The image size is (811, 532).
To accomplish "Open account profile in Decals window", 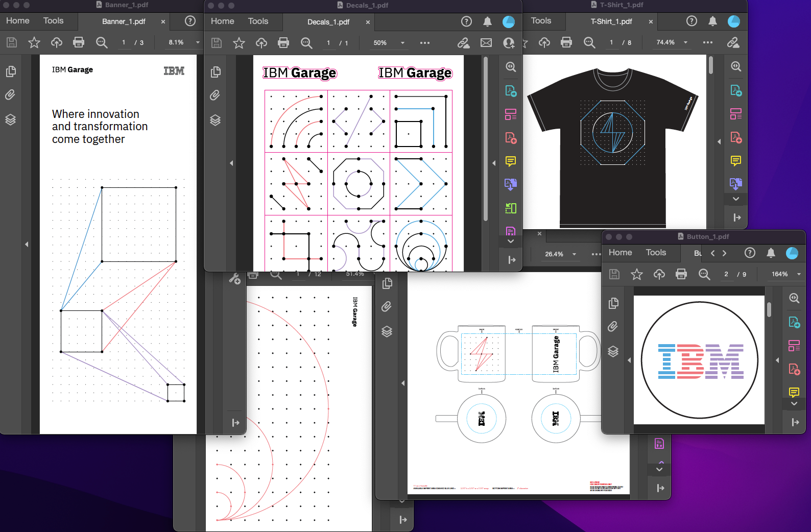I will pos(509,21).
